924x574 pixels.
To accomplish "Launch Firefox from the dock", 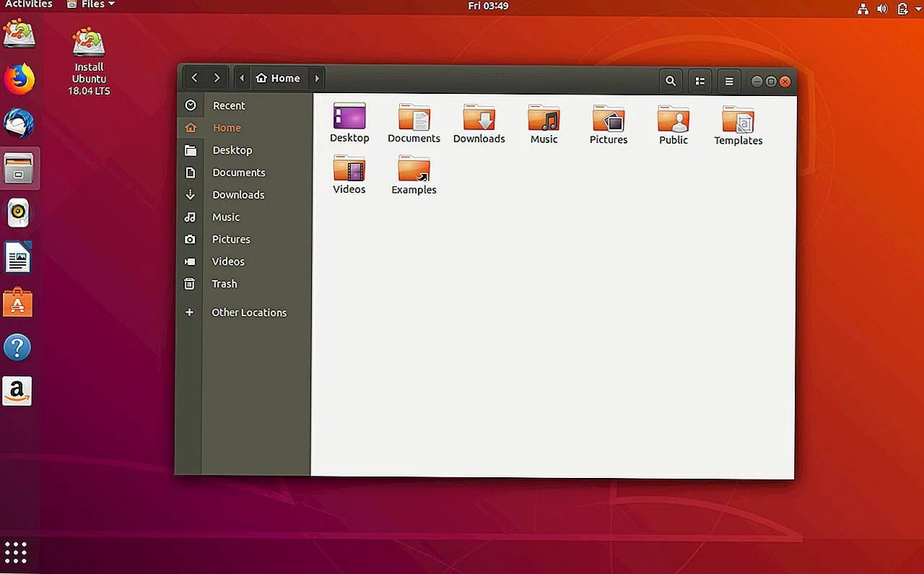I will coord(18,79).
